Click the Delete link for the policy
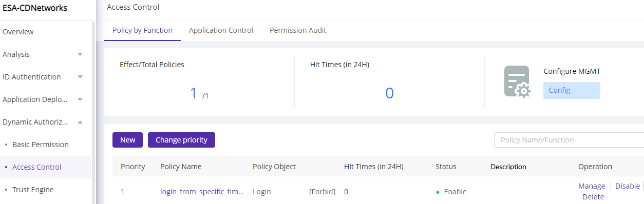Screen dimensions: 644x204 pyautogui.click(x=593, y=197)
